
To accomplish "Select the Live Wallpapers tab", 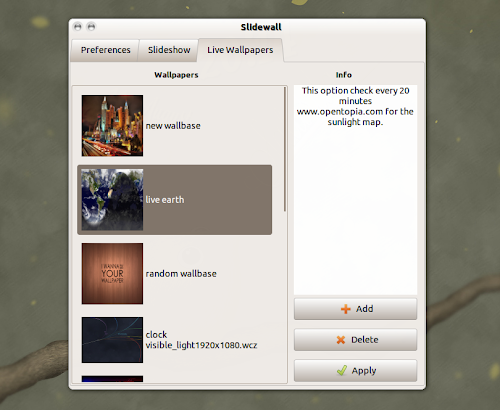I will coord(240,50).
